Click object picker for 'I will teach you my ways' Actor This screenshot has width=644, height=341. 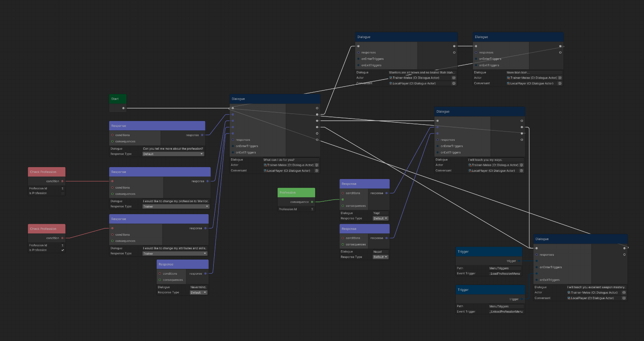click(x=521, y=165)
